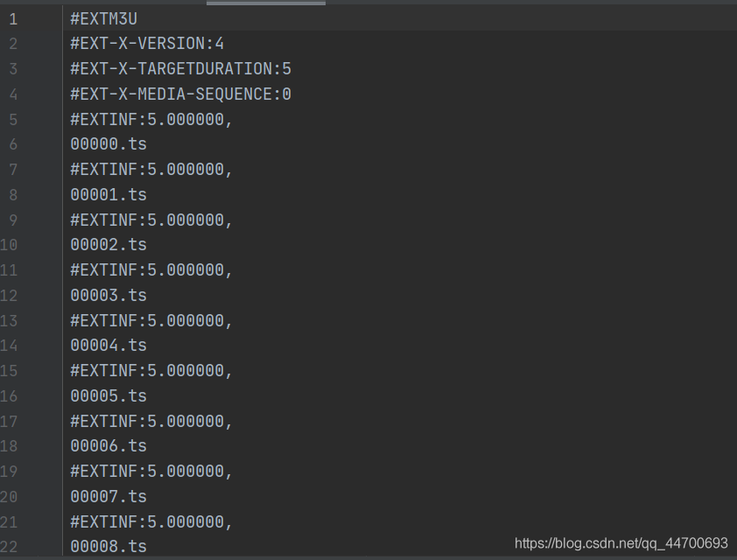The image size is (737, 560).
Task: Place cursor on 00000.ts entry
Action: pos(109,143)
